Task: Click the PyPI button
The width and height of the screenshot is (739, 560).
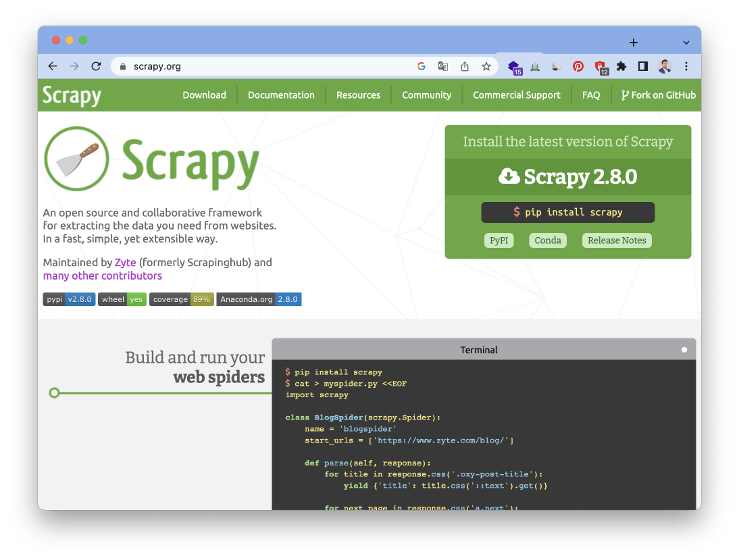Action: [x=499, y=240]
